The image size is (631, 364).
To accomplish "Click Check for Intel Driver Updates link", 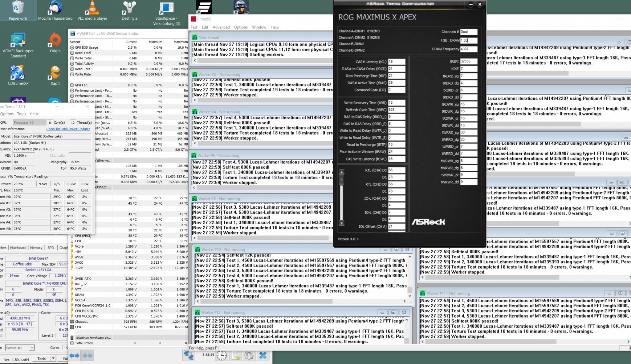I will pyautogui.click(x=68, y=129).
